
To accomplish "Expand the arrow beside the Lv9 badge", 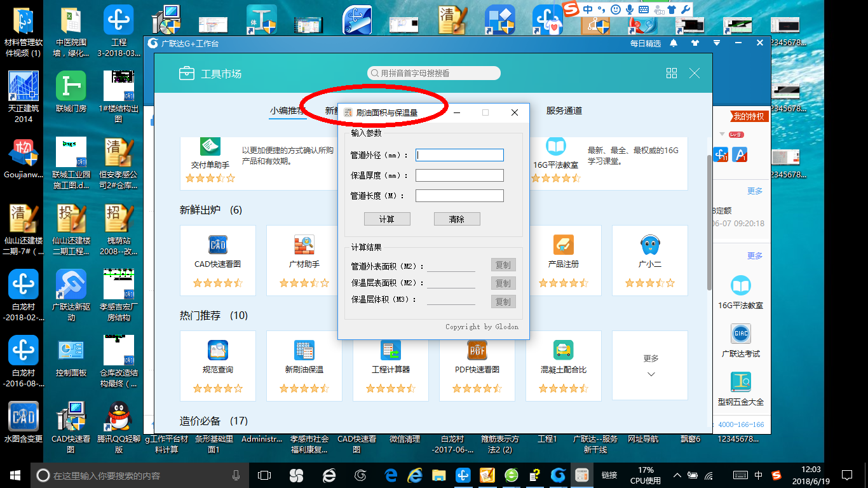I will click(722, 135).
